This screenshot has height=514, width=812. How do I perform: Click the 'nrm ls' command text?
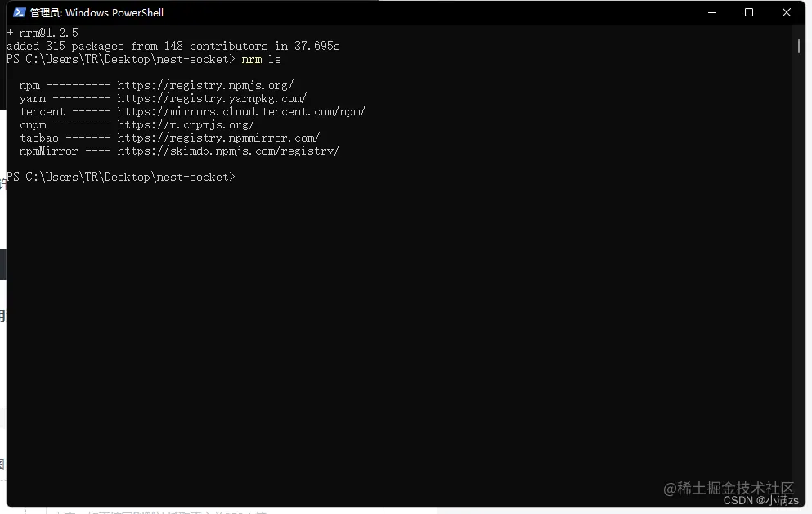coord(261,60)
